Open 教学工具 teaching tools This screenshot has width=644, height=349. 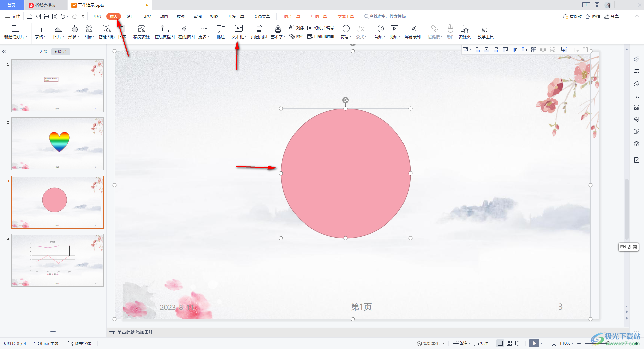[485, 32]
